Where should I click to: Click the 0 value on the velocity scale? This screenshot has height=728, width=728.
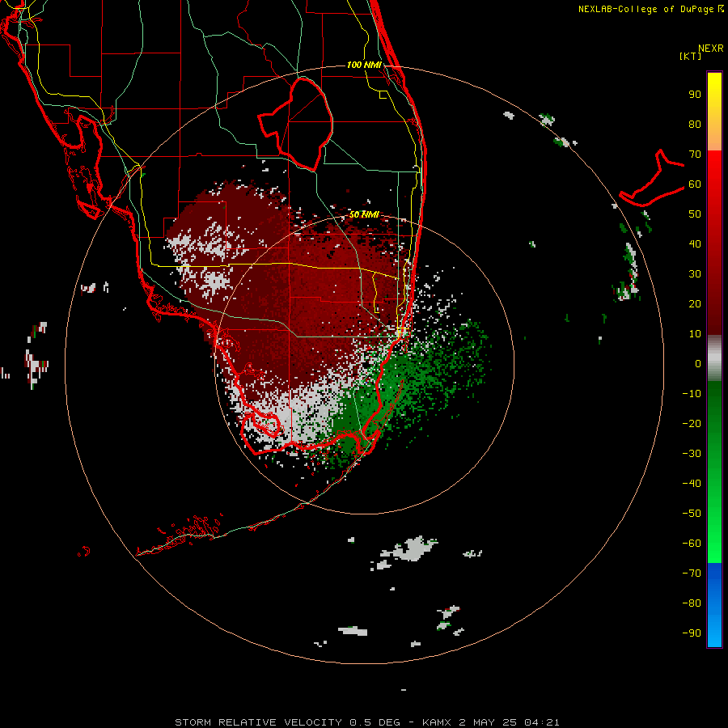[x=698, y=363]
